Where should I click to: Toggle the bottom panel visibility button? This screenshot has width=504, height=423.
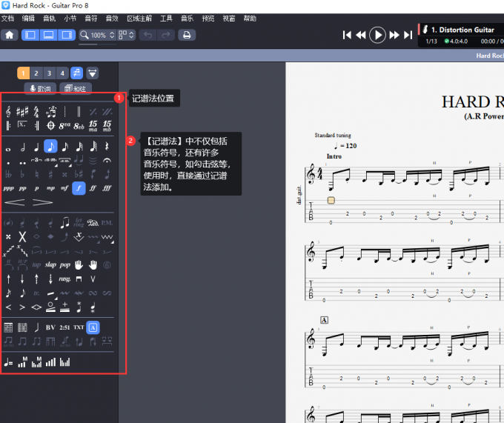pos(48,35)
